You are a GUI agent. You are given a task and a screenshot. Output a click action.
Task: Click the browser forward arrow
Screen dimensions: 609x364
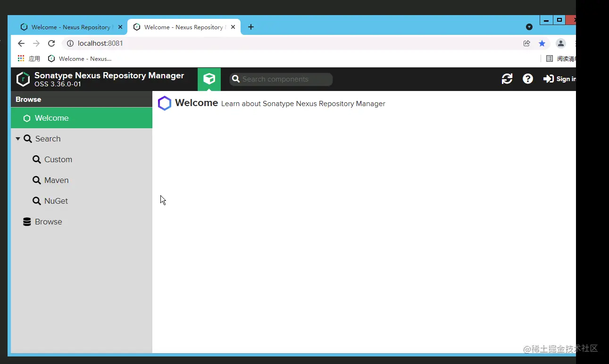click(36, 43)
